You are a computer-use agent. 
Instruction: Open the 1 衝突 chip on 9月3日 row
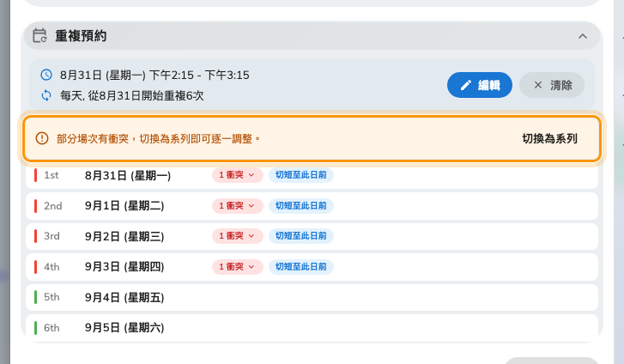click(237, 267)
